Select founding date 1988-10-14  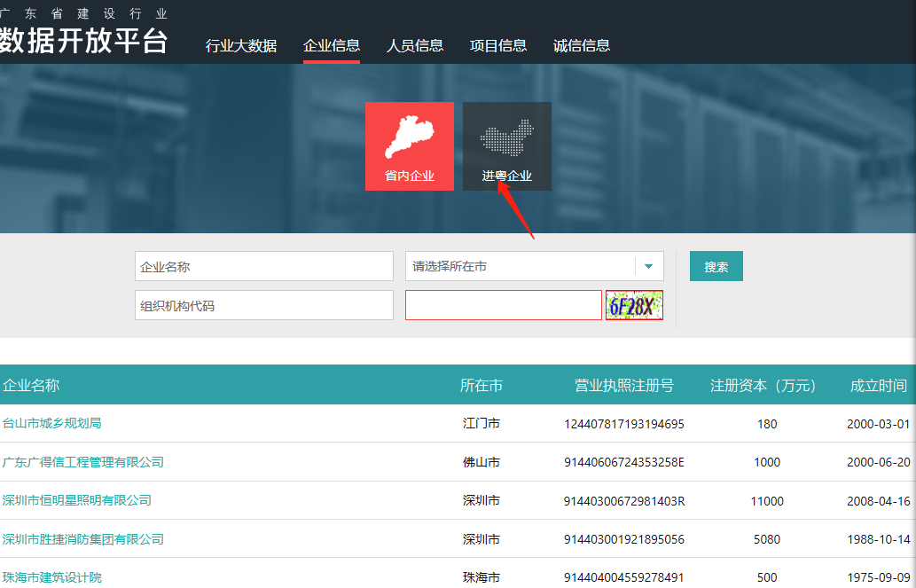(879, 539)
